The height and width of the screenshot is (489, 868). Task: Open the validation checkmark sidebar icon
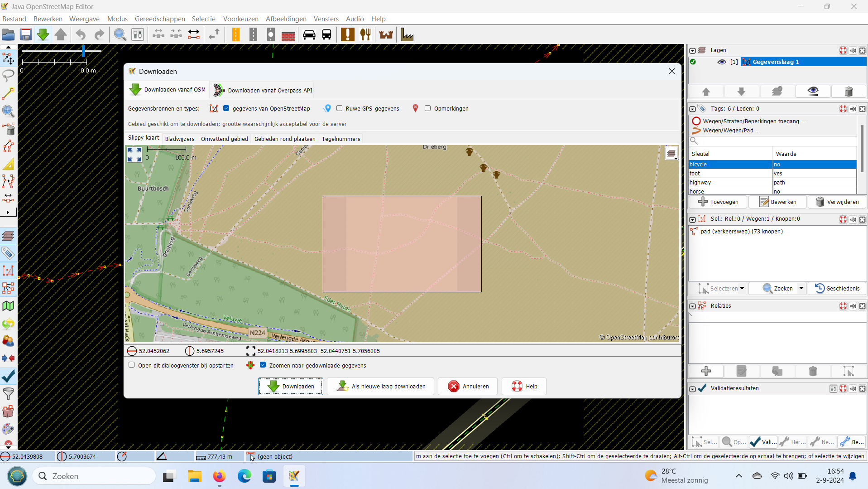(8, 376)
